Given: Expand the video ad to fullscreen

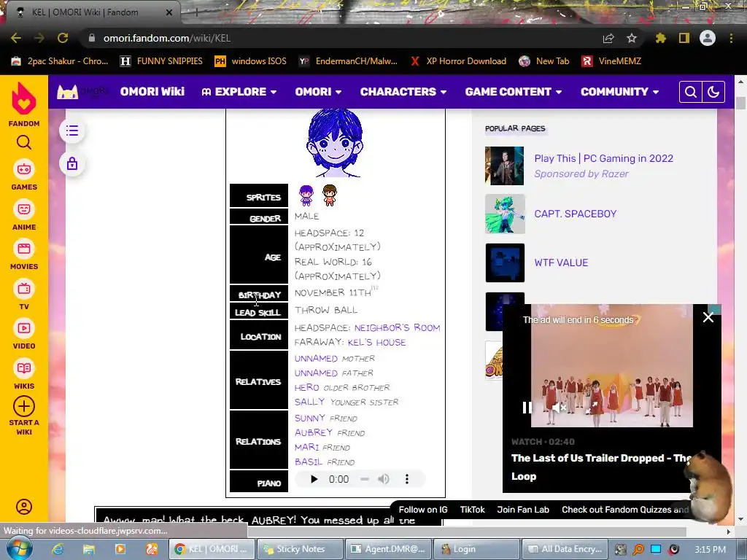Looking at the screenshot, I should tap(591, 408).
